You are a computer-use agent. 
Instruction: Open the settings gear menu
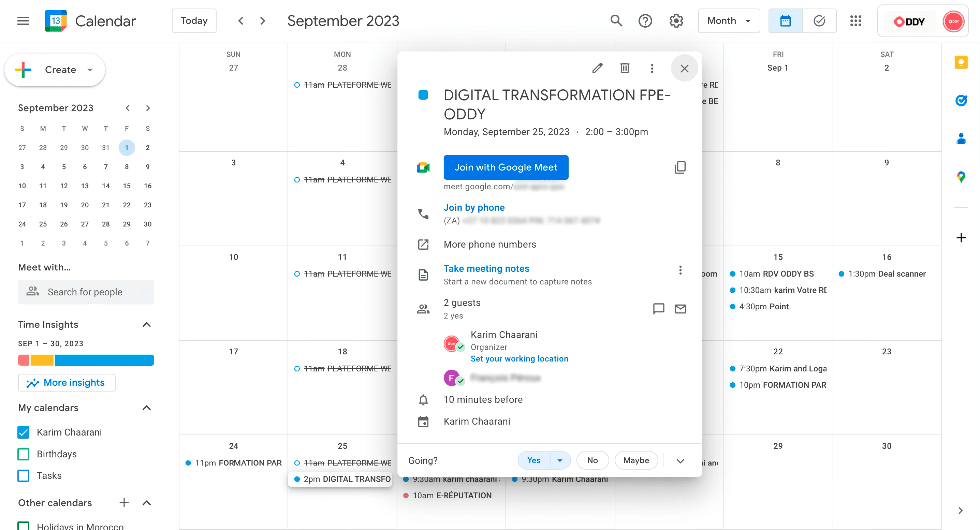[676, 21]
